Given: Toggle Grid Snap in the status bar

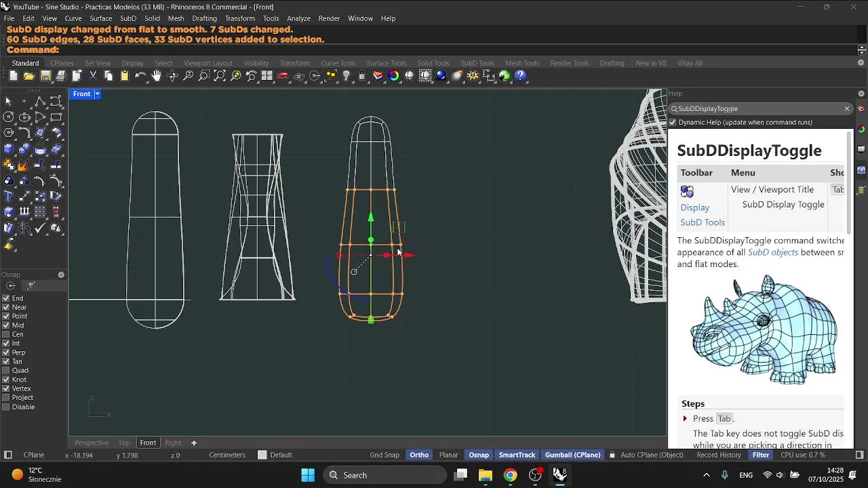Looking at the screenshot, I should 384,455.
